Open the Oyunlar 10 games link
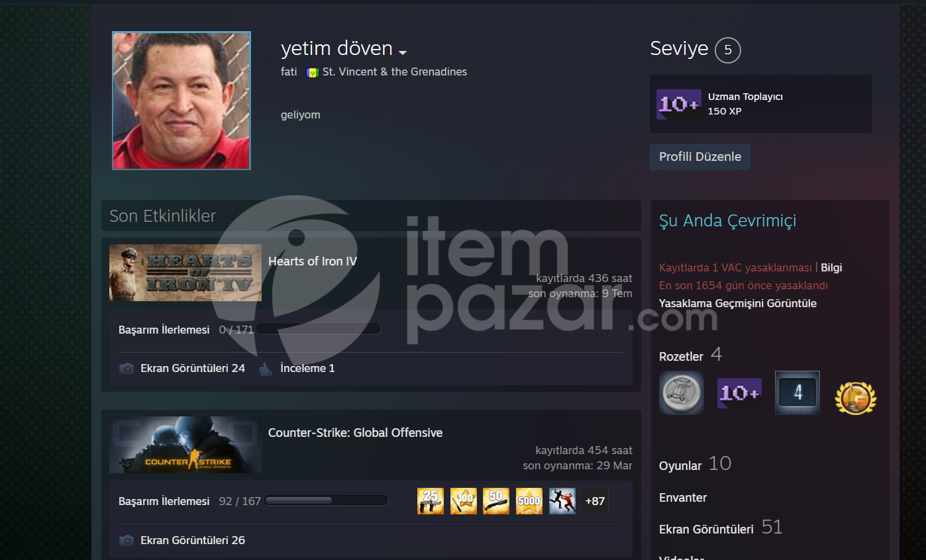 point(695,464)
